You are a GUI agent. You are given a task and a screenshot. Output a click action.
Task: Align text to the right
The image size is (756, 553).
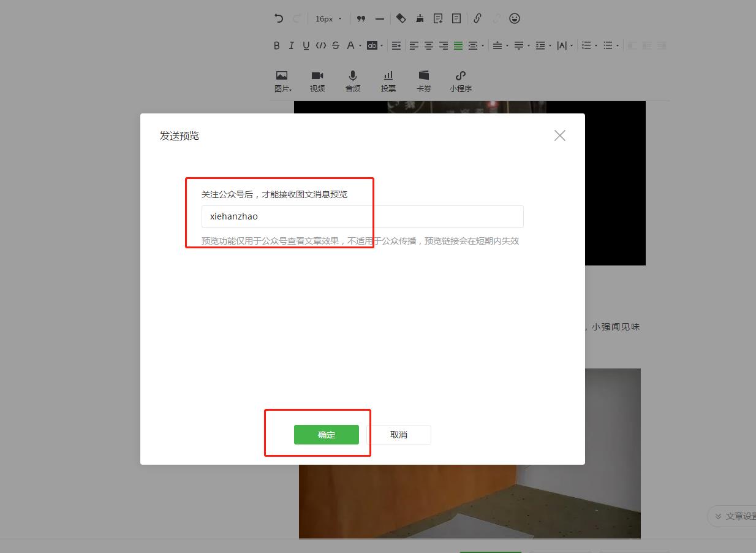(x=444, y=45)
